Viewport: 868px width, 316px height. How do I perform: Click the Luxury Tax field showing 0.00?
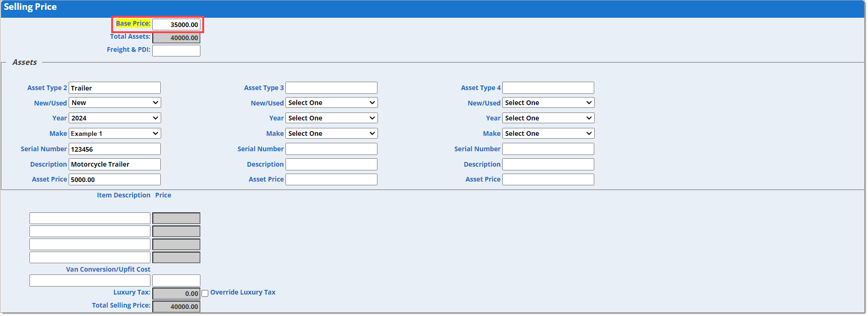pos(177,294)
